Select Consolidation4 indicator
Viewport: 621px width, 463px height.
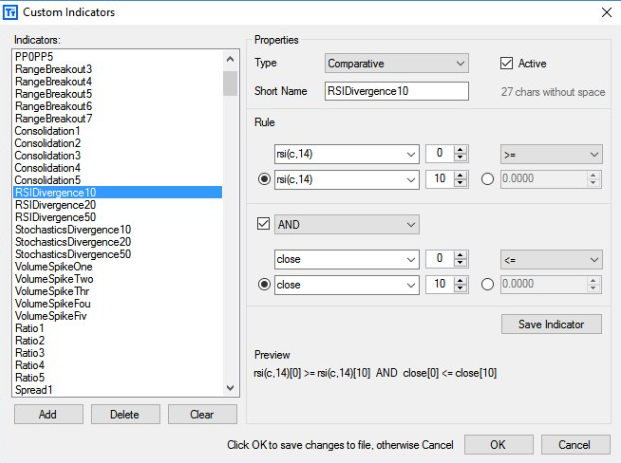(117, 168)
